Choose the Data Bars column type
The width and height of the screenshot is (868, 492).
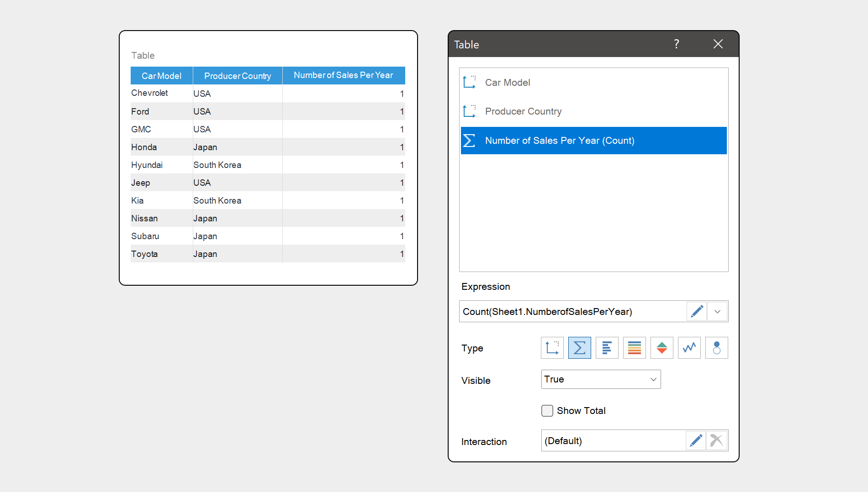point(607,348)
